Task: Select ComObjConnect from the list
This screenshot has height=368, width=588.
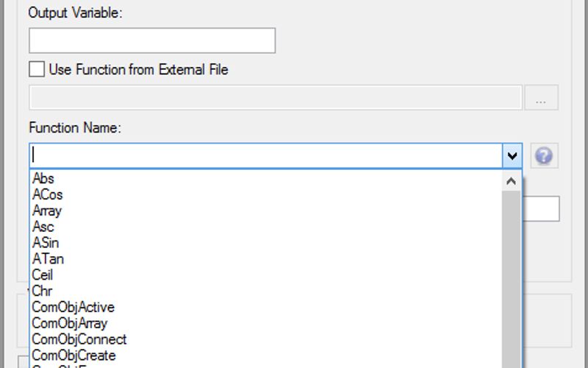Action: click(79, 339)
